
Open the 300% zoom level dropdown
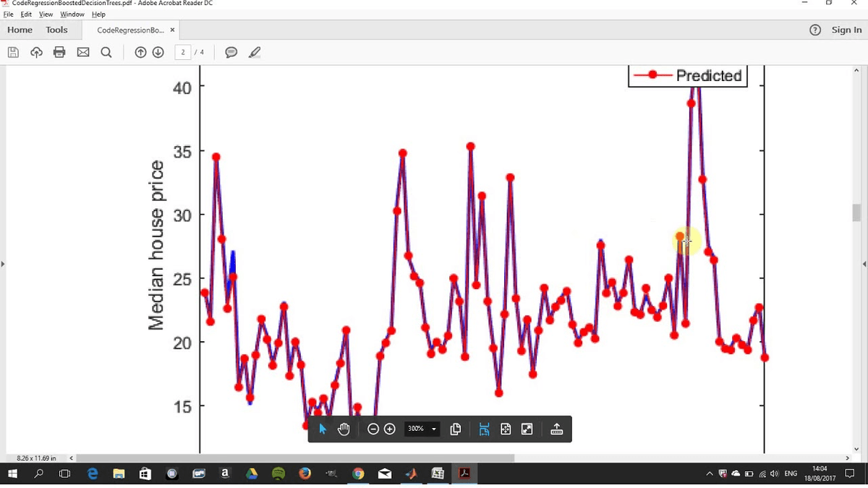click(422, 429)
